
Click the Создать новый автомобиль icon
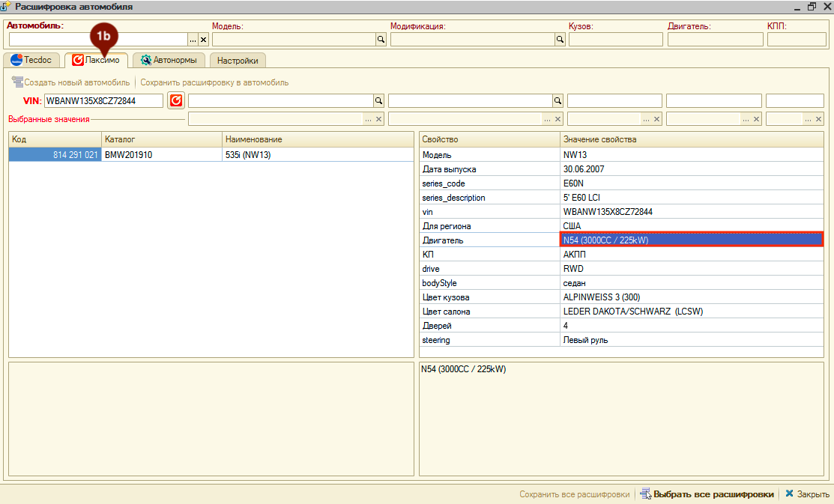pos(17,82)
